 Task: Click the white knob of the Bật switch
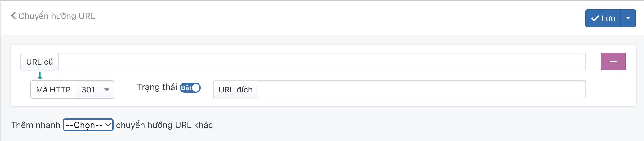[x=196, y=88]
